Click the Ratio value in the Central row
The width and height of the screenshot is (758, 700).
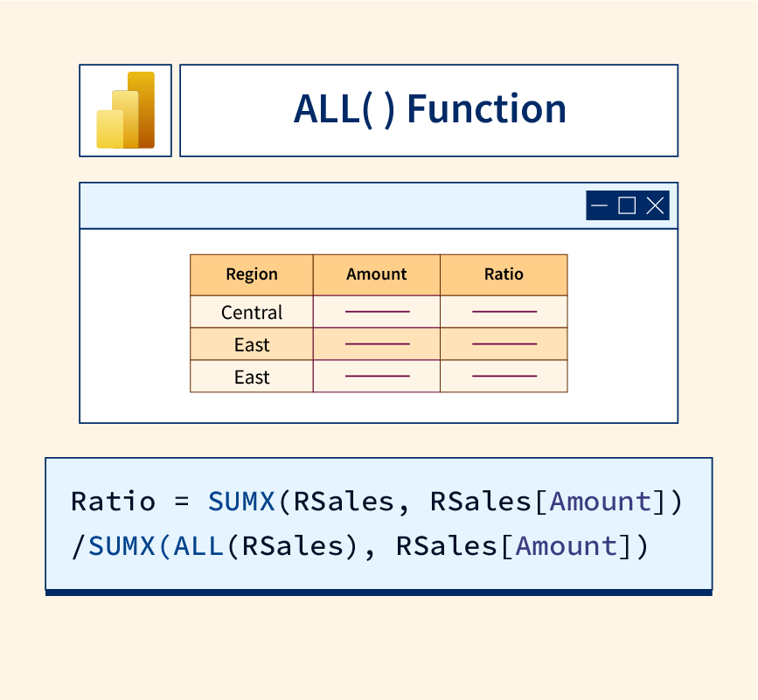point(504,312)
